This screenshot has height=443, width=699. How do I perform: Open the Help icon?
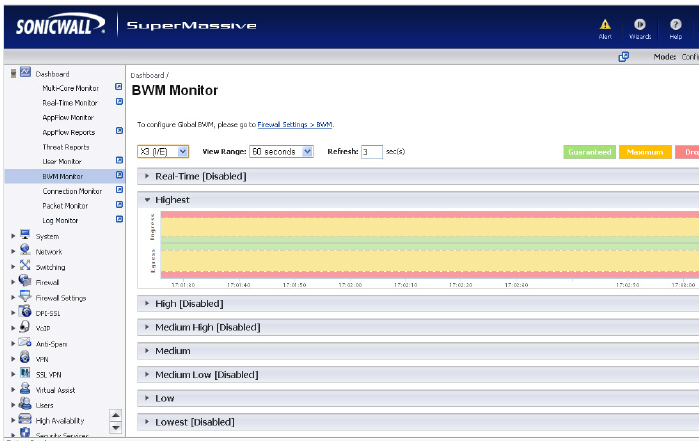click(675, 24)
